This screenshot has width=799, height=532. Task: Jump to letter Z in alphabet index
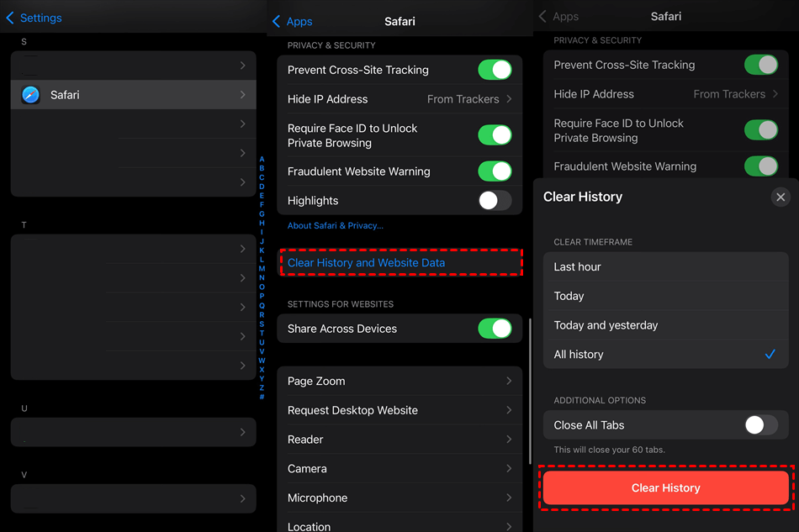262,387
